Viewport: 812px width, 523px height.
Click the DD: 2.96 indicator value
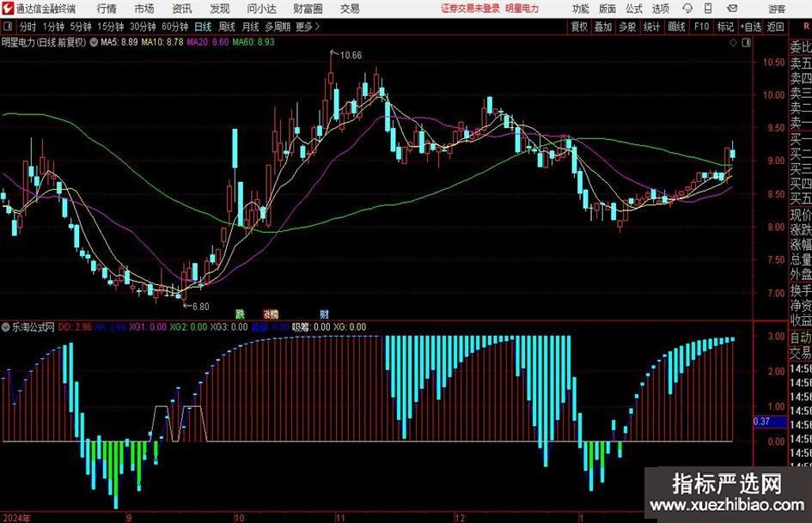75,327
